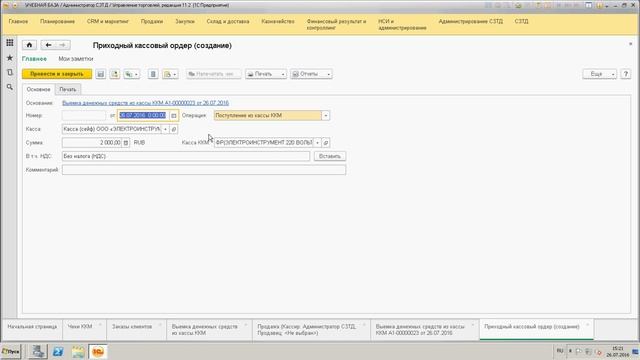Click the В т.ч. НДС field
This screenshot has height=360, width=640.
(186, 156)
